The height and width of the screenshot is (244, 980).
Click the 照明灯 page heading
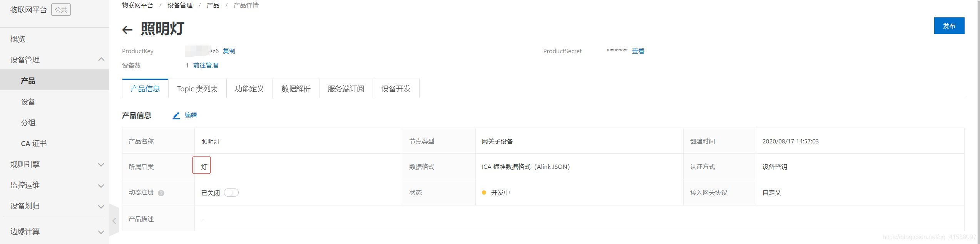pyautogui.click(x=162, y=29)
